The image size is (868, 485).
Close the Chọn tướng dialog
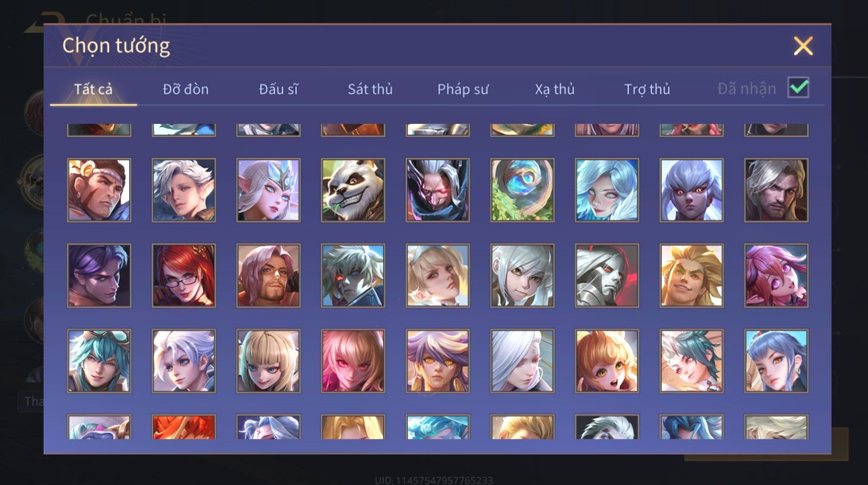[803, 46]
